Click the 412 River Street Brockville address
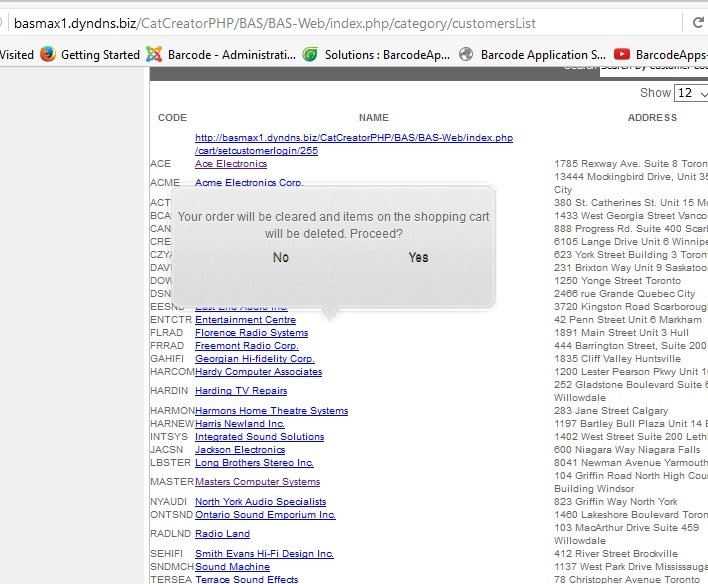This screenshot has height=584, width=708. [616, 554]
